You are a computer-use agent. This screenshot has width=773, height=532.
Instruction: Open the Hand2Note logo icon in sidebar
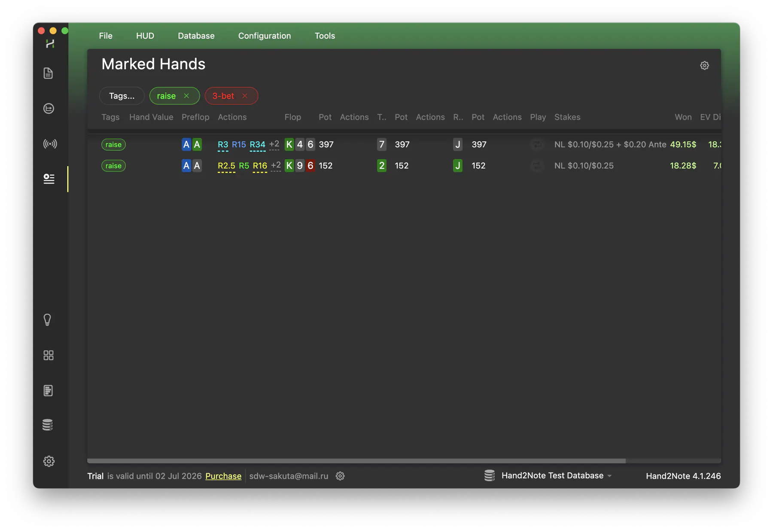(x=50, y=44)
